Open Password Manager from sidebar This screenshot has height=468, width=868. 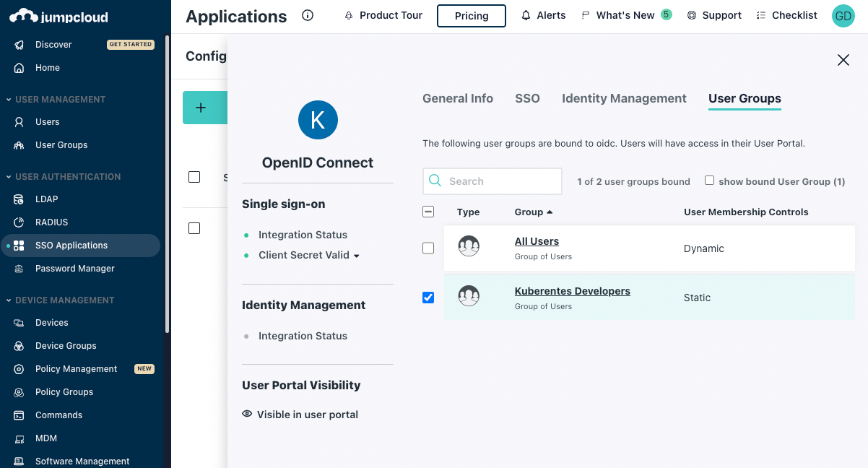click(x=74, y=269)
